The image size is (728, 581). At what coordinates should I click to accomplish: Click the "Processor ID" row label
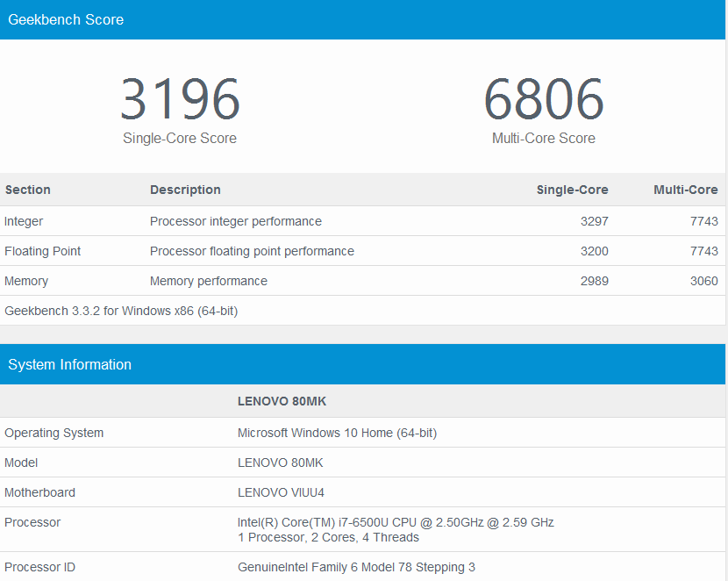[40, 567]
